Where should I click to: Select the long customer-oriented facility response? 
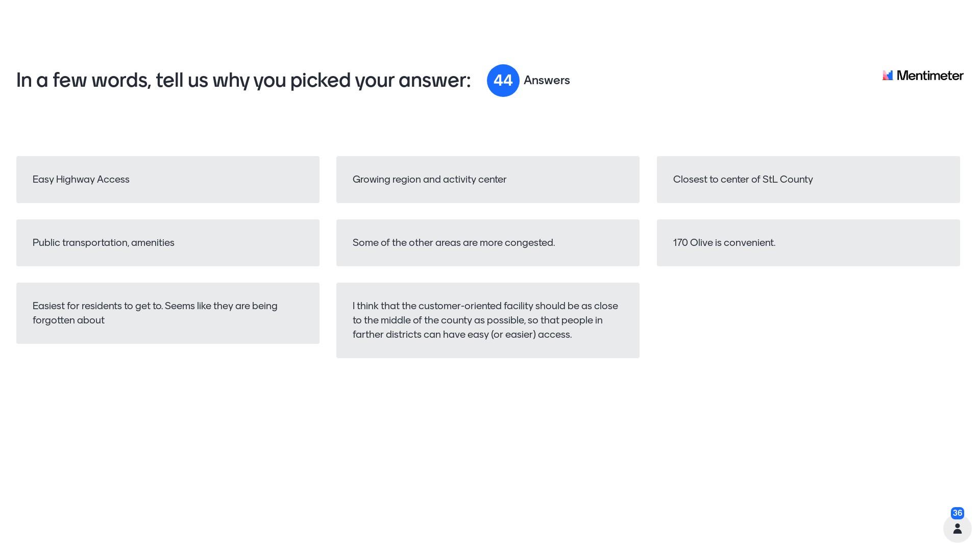487,320
